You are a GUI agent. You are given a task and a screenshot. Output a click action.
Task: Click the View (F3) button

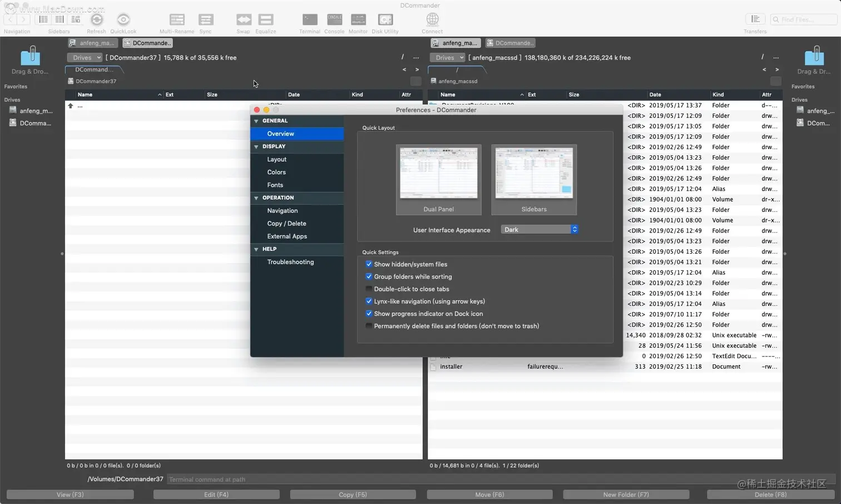(x=70, y=495)
